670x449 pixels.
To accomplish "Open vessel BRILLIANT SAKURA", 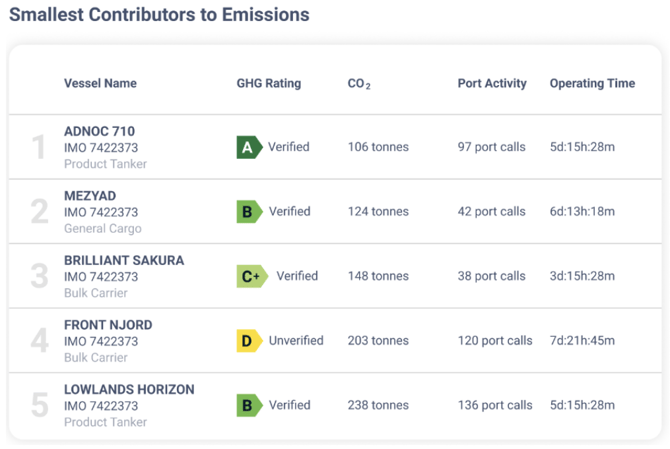I will click(x=124, y=260).
